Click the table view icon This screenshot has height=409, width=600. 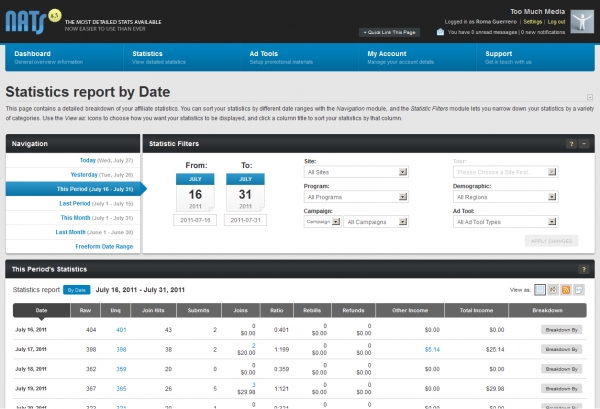[540, 289]
